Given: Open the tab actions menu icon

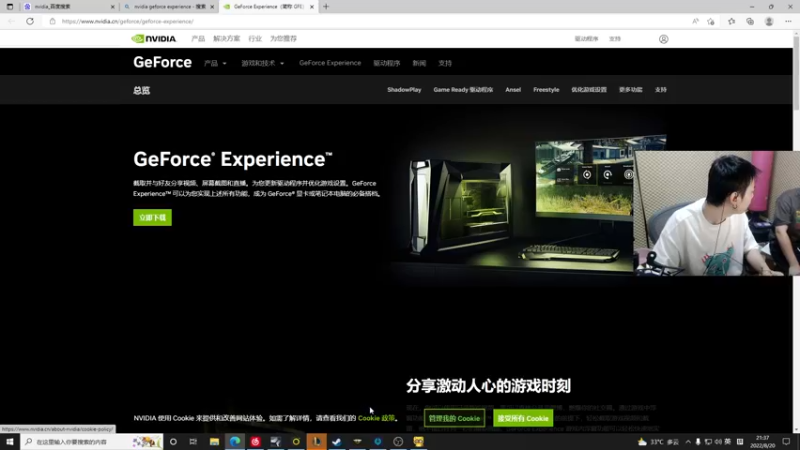Looking at the screenshot, I should tap(10, 7).
